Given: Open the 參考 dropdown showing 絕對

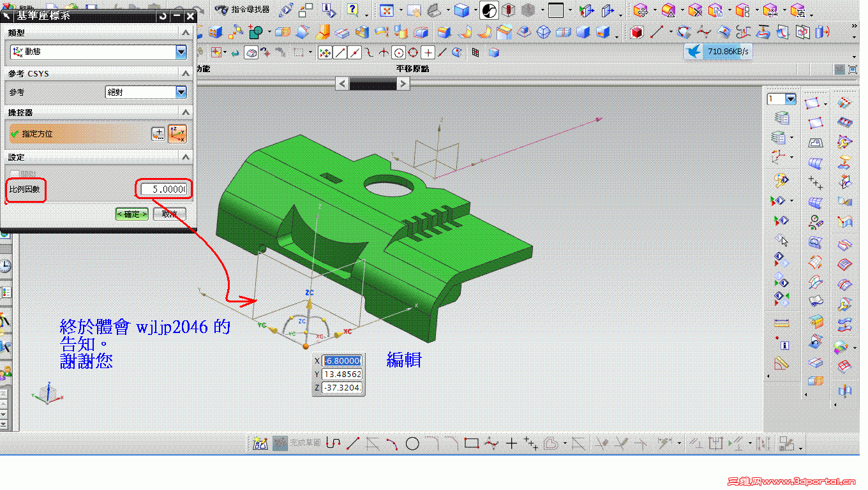Looking at the screenshot, I should pyautogui.click(x=146, y=92).
